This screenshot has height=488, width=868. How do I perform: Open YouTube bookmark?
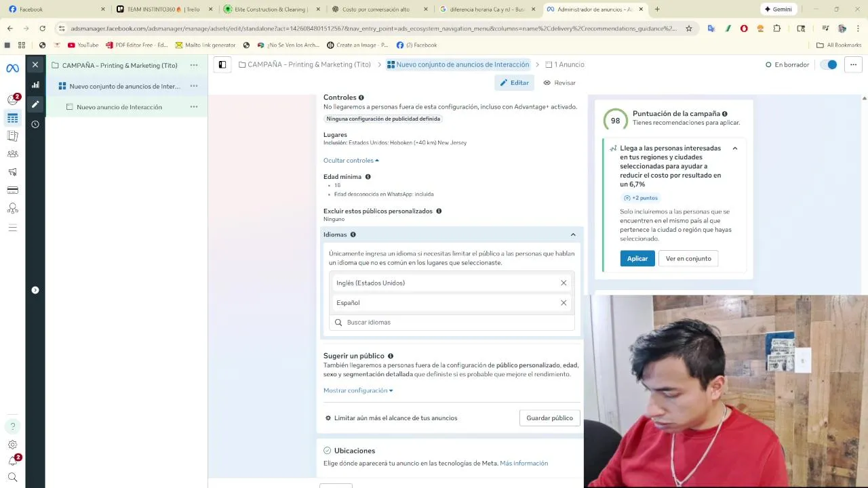83,45
